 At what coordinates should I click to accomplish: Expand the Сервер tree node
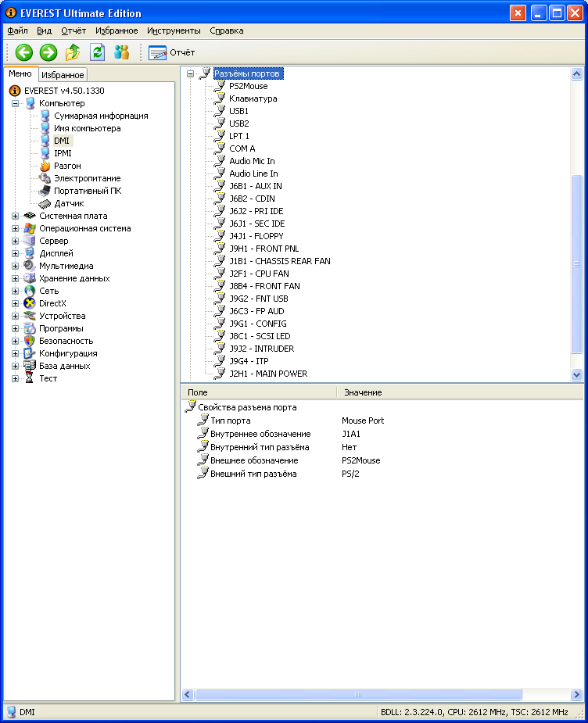point(15,241)
